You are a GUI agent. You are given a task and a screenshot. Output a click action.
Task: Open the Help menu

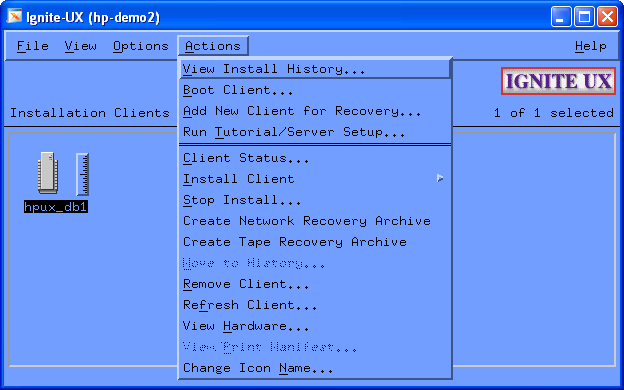coord(591,46)
